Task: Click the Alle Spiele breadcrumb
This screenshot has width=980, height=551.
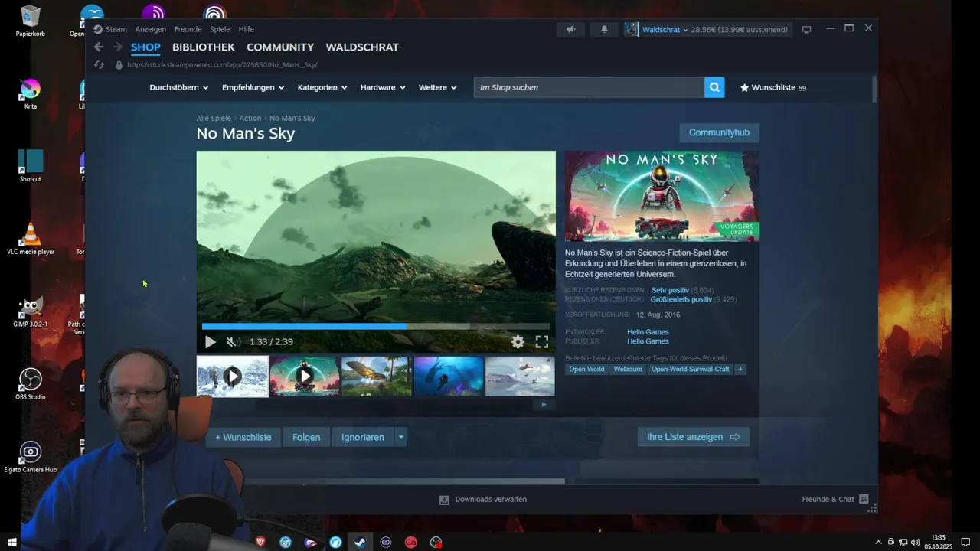Action: point(214,119)
